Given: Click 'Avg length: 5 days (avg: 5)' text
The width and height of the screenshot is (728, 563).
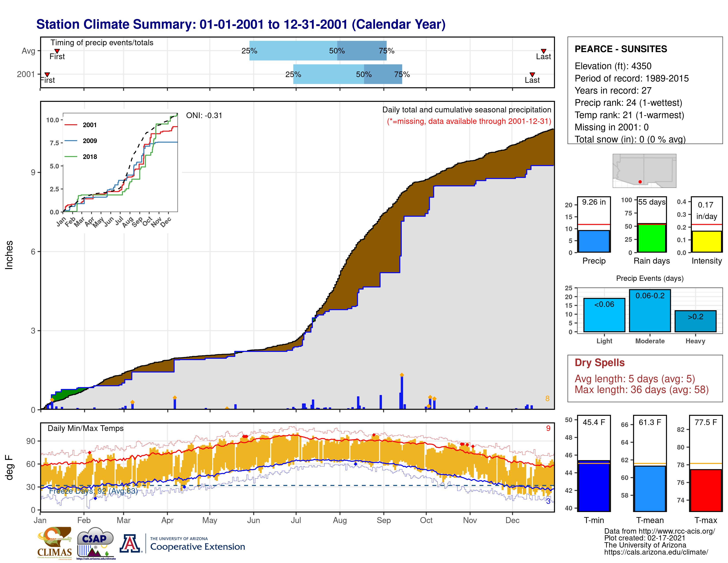Looking at the screenshot, I should pos(635,379).
